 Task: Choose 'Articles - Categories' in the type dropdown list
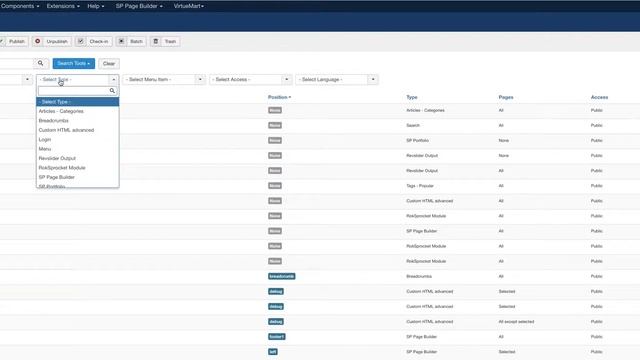(x=78, y=111)
